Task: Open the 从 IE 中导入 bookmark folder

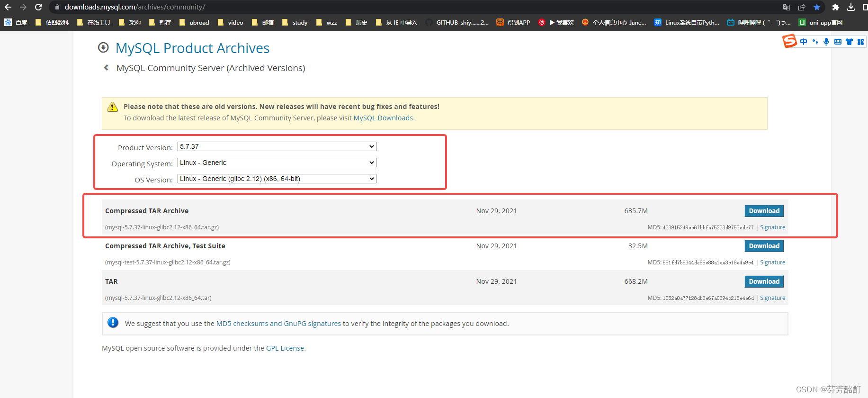Action: (396, 22)
